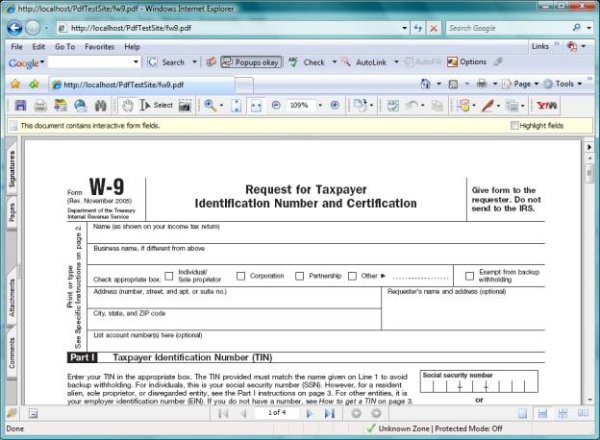Click the Name field on W-9 form
The image size is (600, 440).
click(x=316, y=233)
